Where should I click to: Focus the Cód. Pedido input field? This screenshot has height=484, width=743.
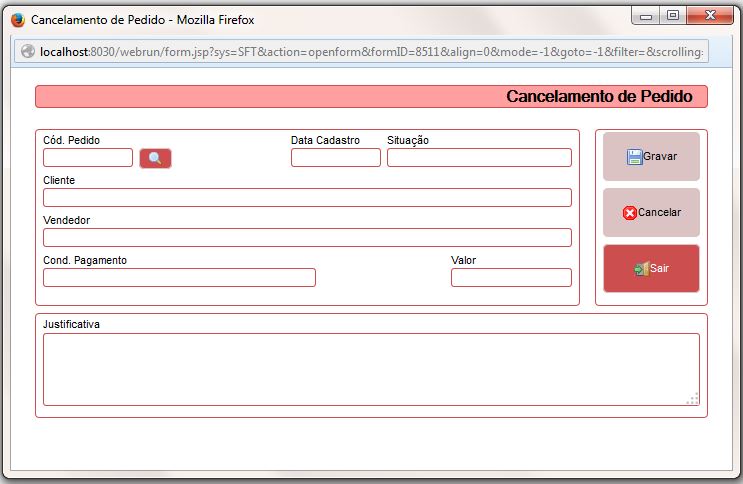(88, 157)
